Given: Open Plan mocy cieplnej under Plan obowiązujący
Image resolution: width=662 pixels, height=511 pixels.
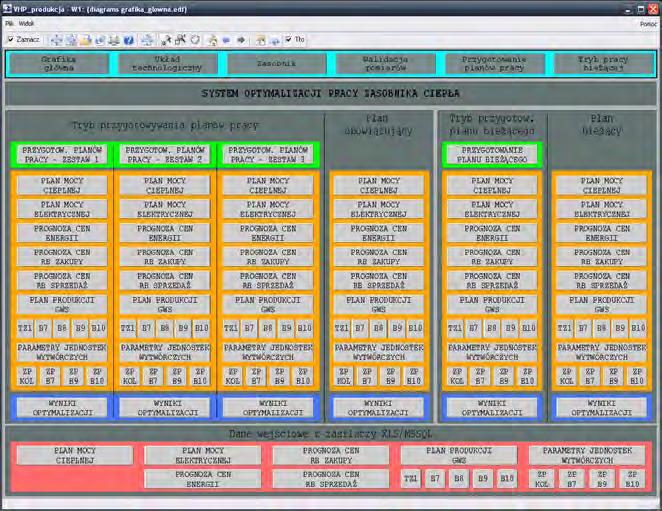Looking at the screenshot, I should 379,185.
